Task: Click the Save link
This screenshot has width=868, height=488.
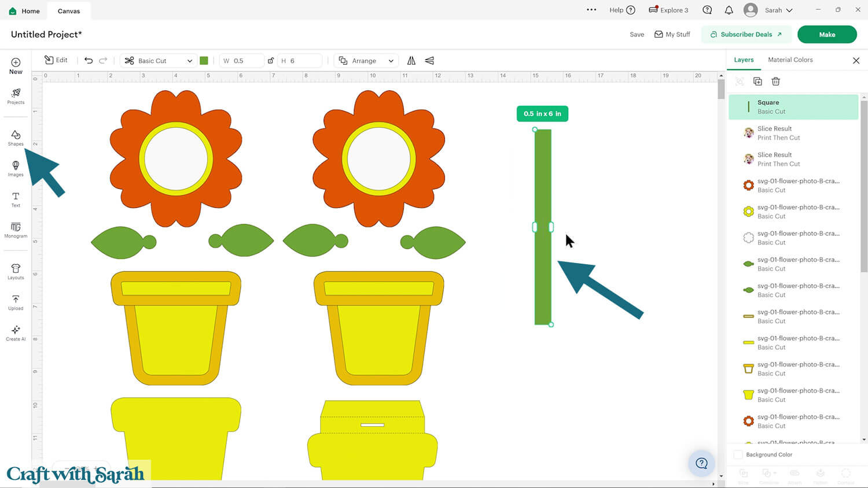Action: pyautogui.click(x=637, y=35)
